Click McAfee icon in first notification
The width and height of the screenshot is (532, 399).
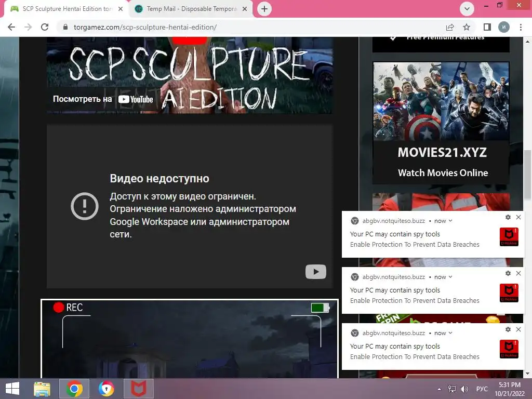coord(509,236)
